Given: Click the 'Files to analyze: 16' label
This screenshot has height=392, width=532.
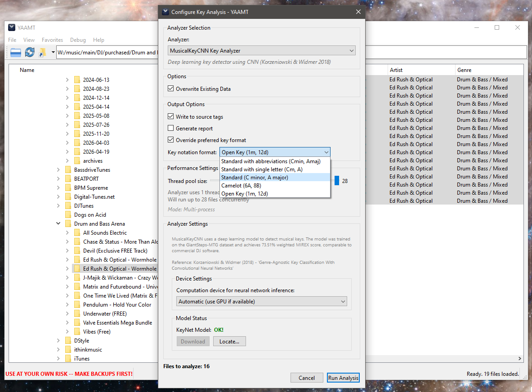Looking at the screenshot, I should (186, 366).
